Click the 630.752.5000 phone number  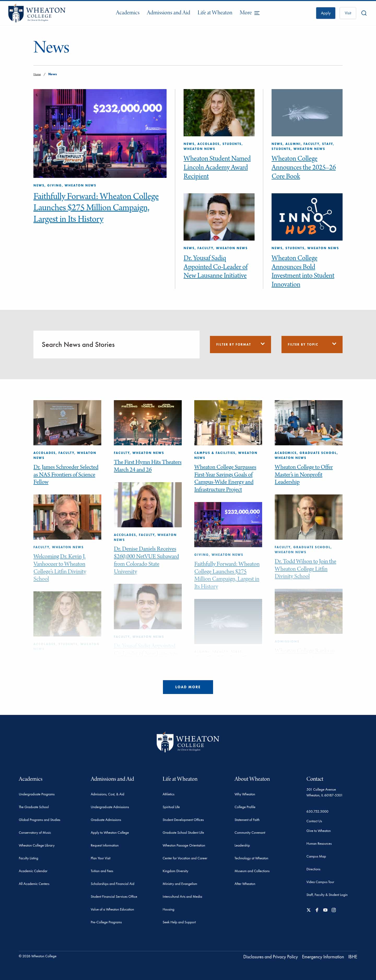click(317, 812)
